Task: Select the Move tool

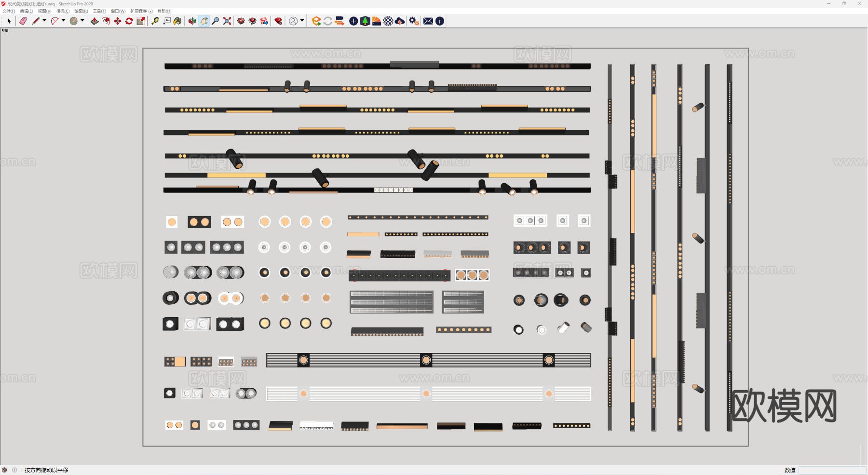Action: click(x=118, y=21)
